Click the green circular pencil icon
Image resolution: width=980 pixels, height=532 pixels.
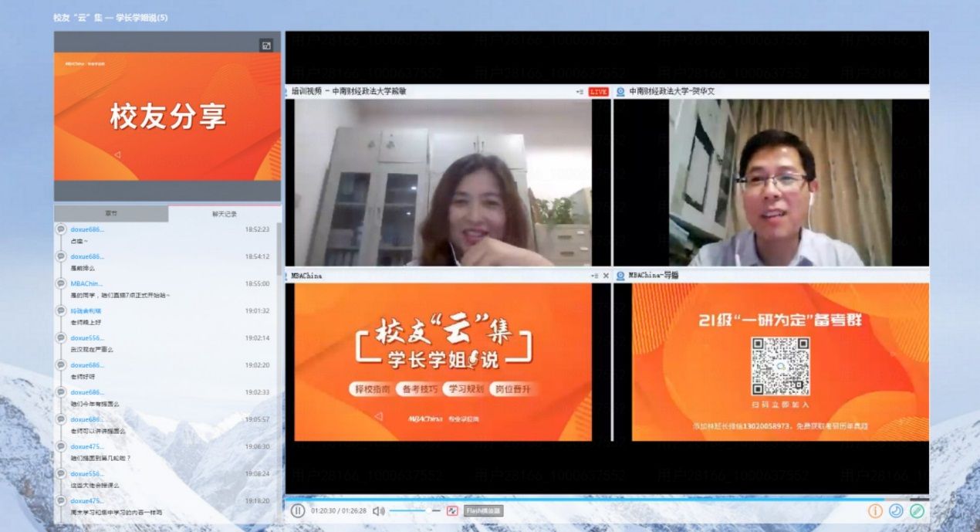(x=917, y=510)
